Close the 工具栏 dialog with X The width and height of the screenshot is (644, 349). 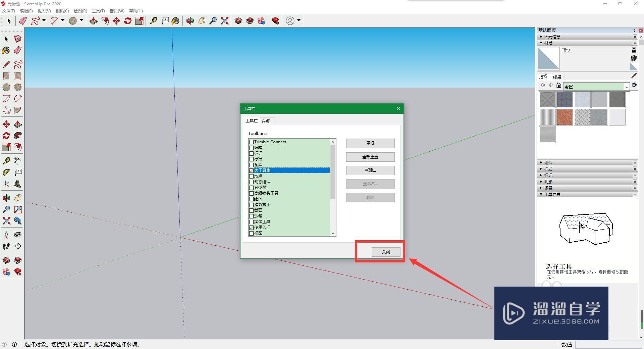(398, 108)
